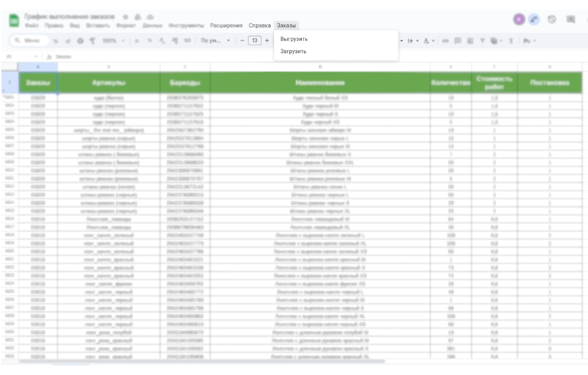Add a comment using the toolbar icon
The width and height of the screenshot is (588, 375).
(458, 40)
